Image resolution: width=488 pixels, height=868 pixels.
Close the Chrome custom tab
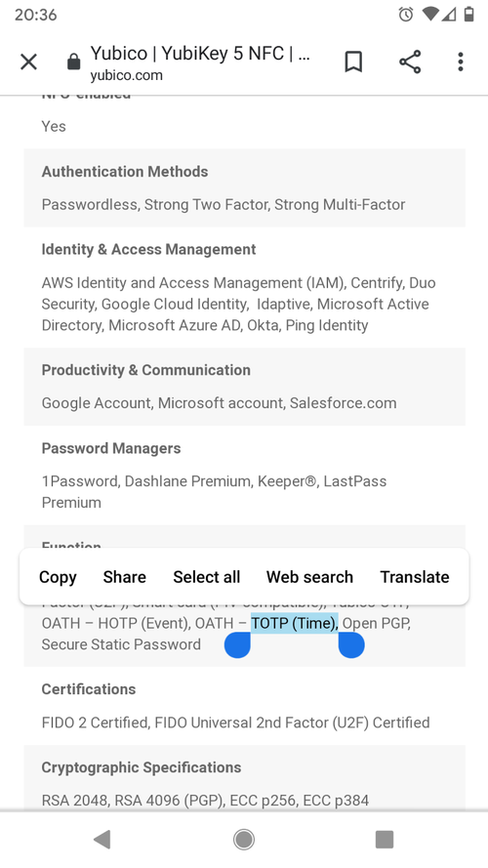tap(28, 62)
